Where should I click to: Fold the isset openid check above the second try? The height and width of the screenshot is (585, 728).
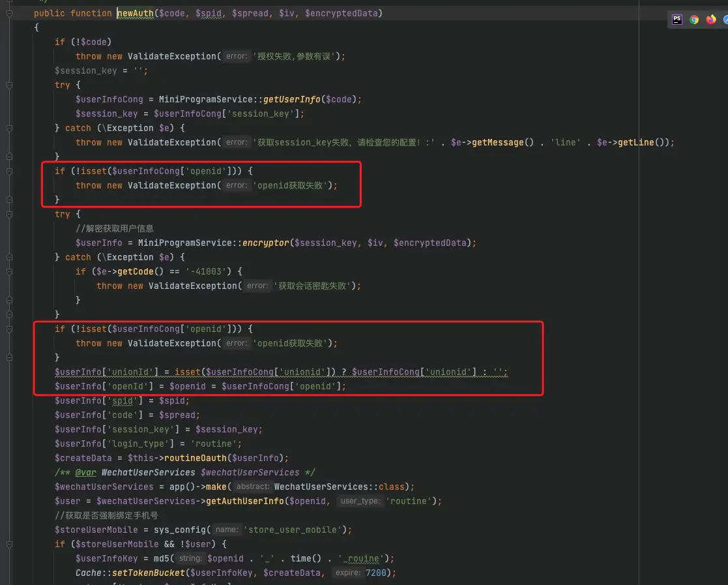click(x=9, y=172)
